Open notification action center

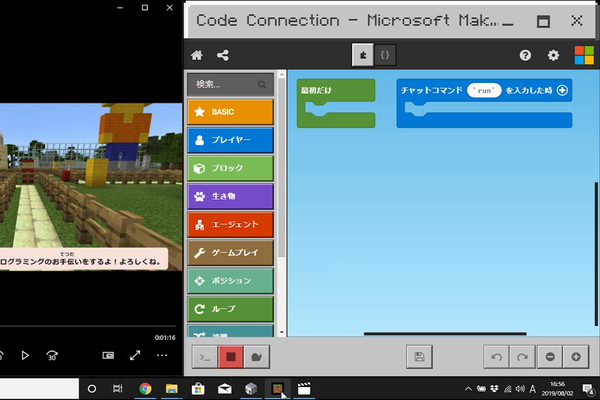coord(588,389)
